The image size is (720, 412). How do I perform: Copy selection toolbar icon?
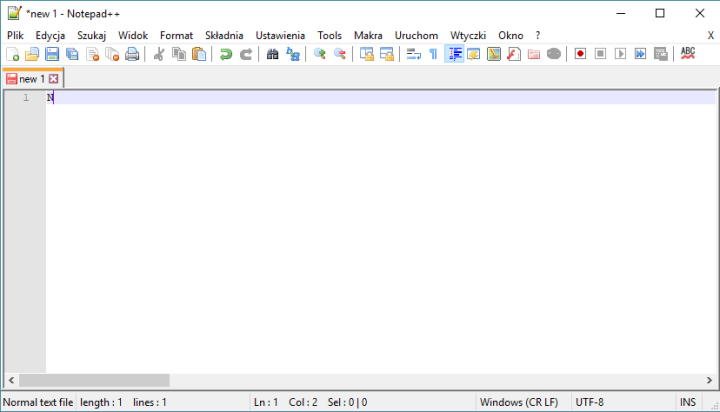(x=179, y=54)
